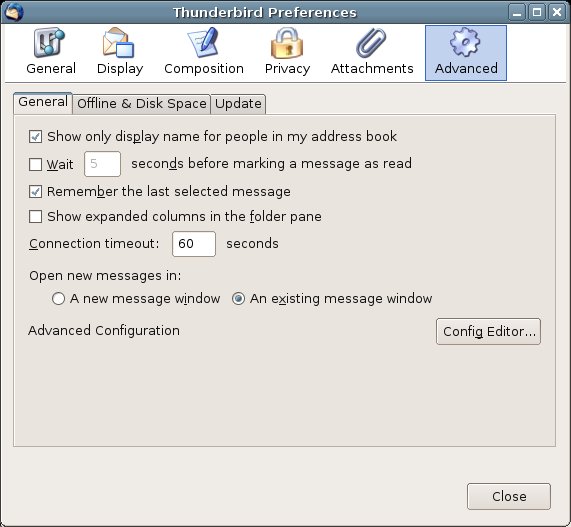This screenshot has width=571, height=527.
Task: Close window using title bar X
Action: (x=557, y=12)
